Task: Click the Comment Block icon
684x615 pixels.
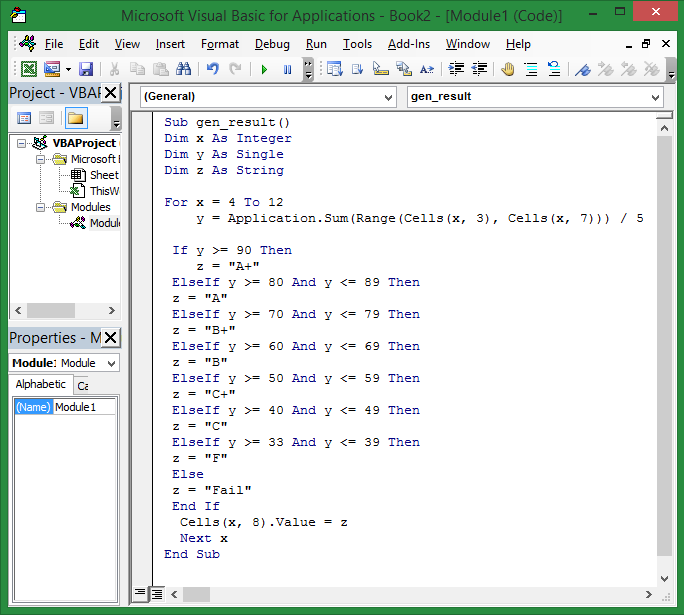Action: pos(531,69)
